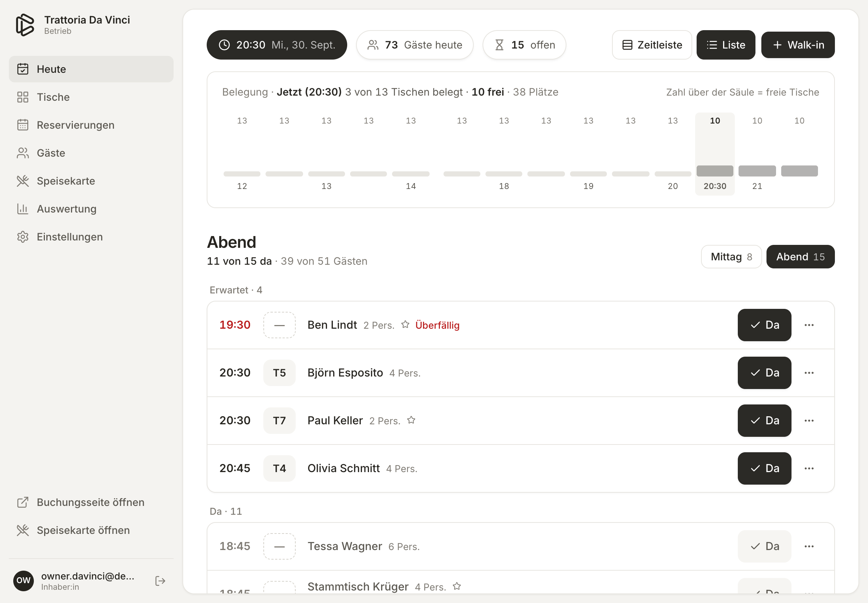Mark Ben Lindt as Da
868x603 pixels.
[764, 325]
